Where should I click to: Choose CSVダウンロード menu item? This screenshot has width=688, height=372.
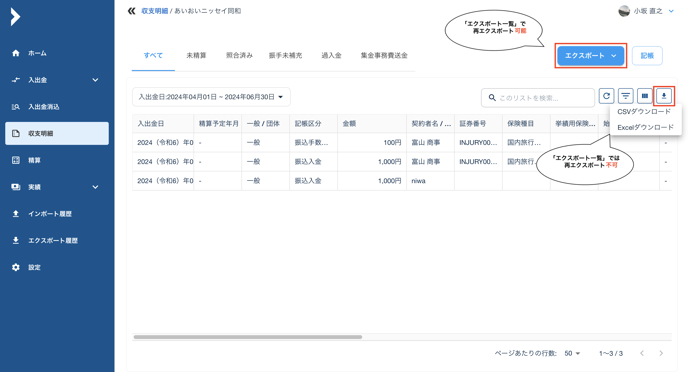point(644,111)
